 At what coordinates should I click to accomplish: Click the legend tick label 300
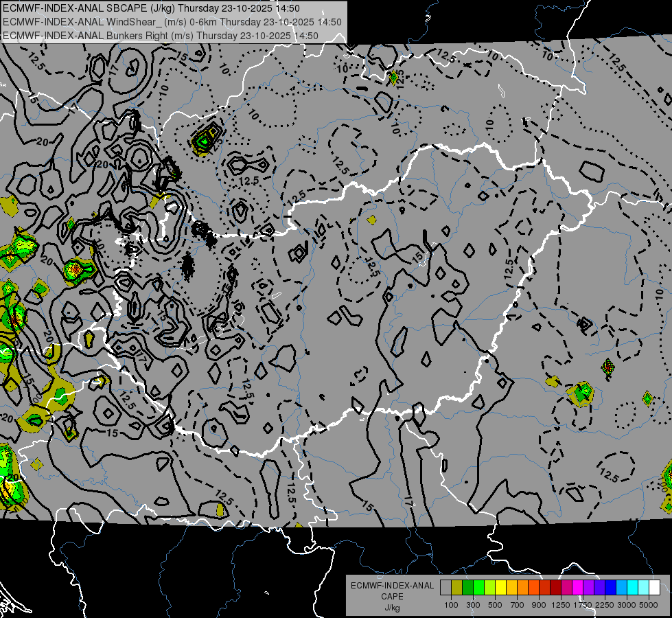(x=473, y=605)
